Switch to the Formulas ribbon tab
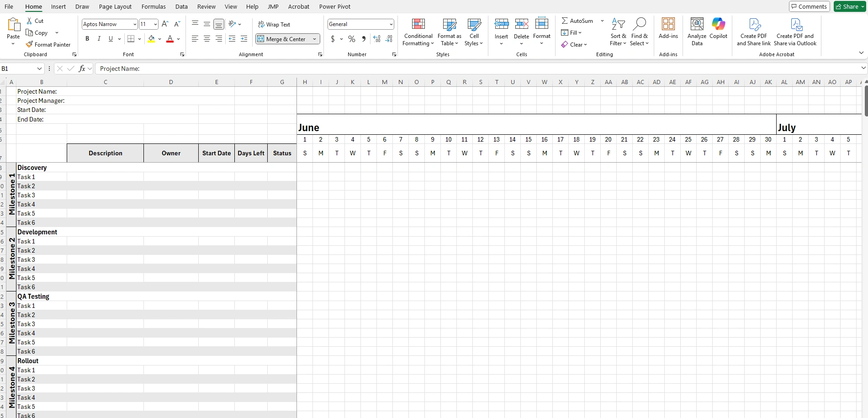Image resolution: width=868 pixels, height=418 pixels. pos(153,6)
